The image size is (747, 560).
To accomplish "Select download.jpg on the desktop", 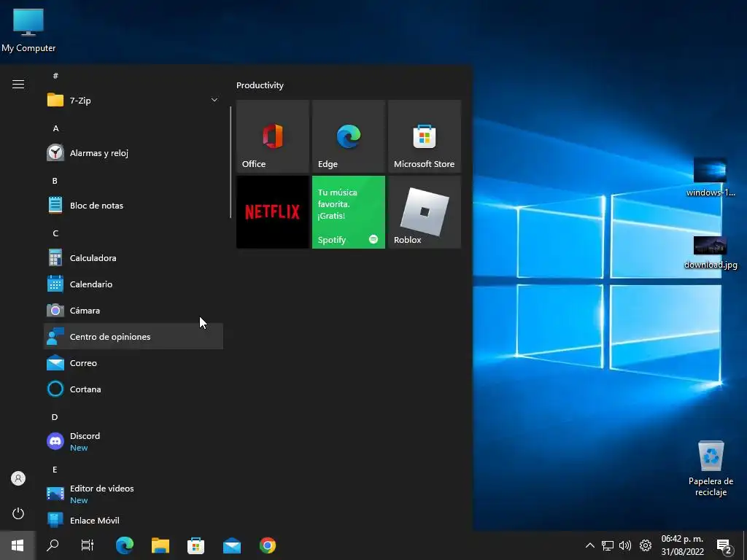I will coord(711,252).
